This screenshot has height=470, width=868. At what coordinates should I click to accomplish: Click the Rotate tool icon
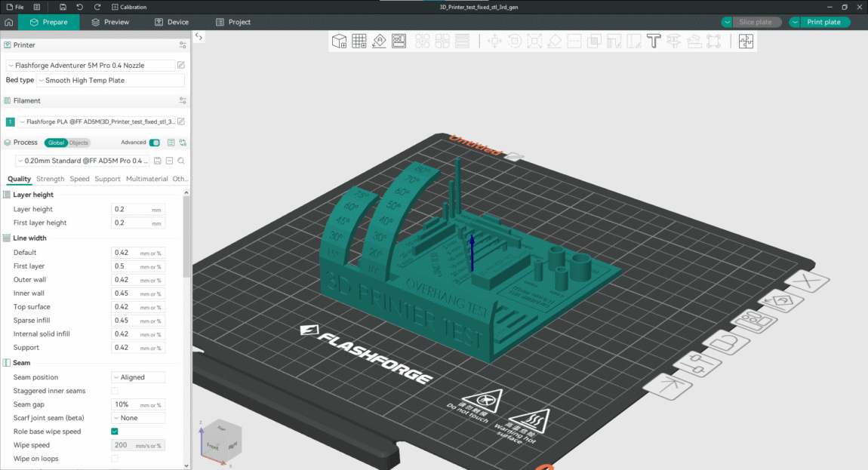[x=514, y=41]
